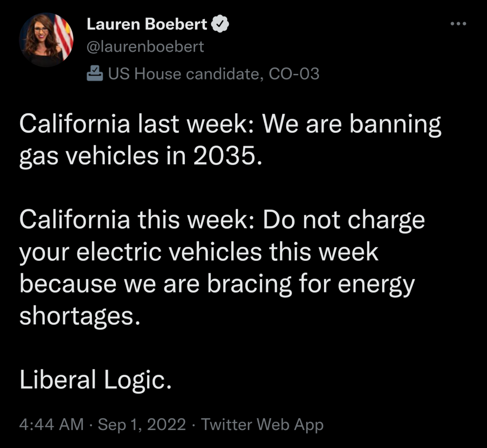Click the ballot box candidate label icon

pos(95,73)
